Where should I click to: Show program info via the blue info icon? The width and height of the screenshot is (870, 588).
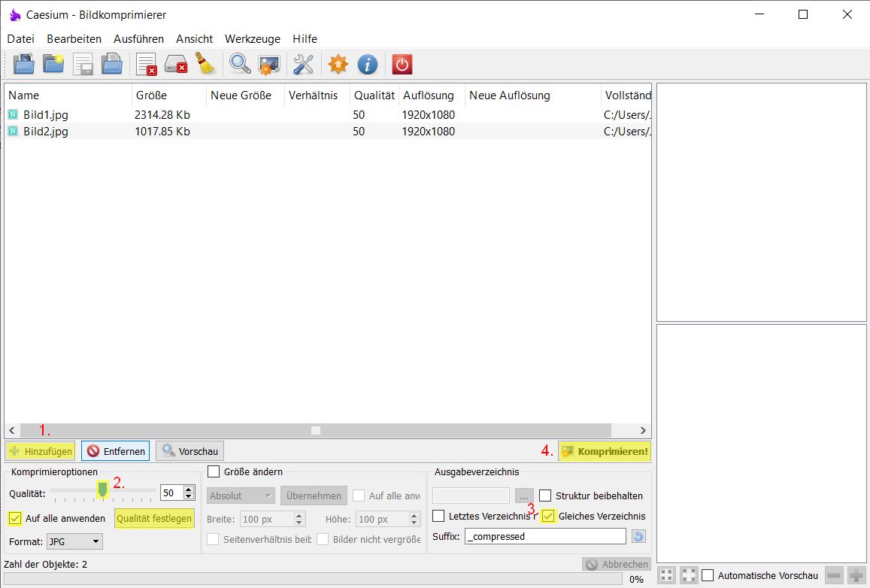(x=367, y=64)
